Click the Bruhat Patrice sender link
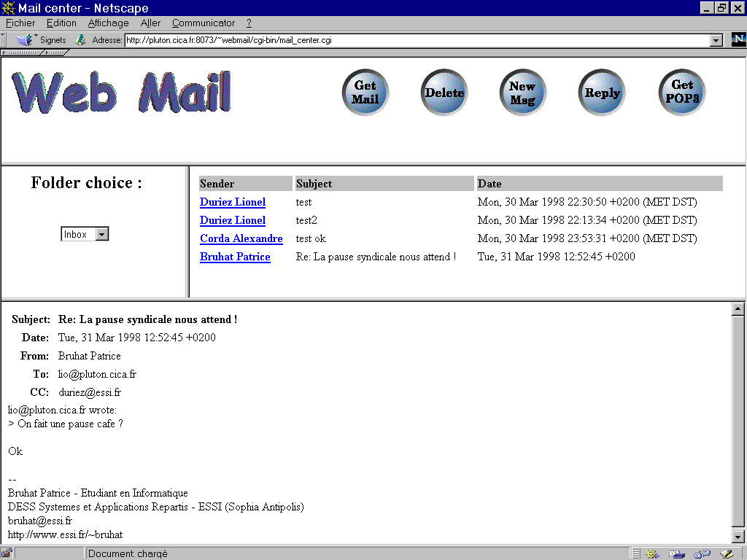 [235, 257]
